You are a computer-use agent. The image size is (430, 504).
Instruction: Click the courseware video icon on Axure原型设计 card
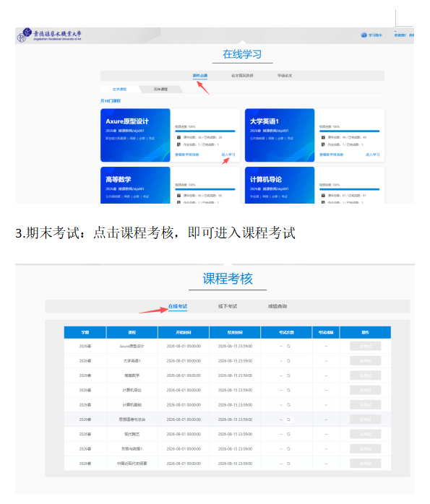tap(179, 137)
